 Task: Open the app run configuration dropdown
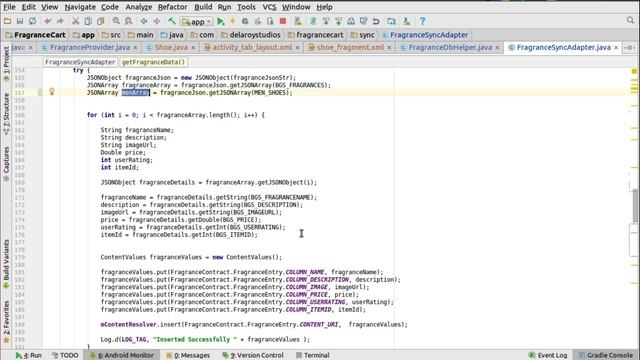click(x=197, y=21)
